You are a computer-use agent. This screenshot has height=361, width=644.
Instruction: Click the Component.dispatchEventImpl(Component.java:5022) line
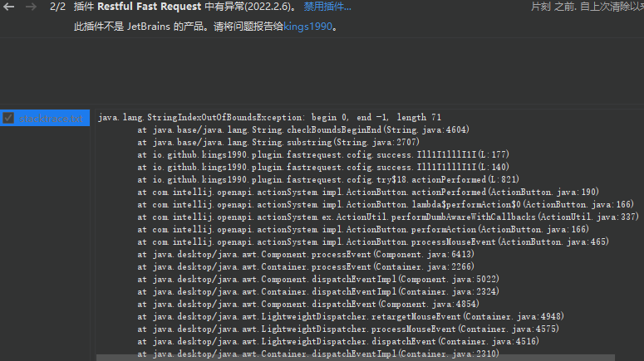tap(318, 279)
